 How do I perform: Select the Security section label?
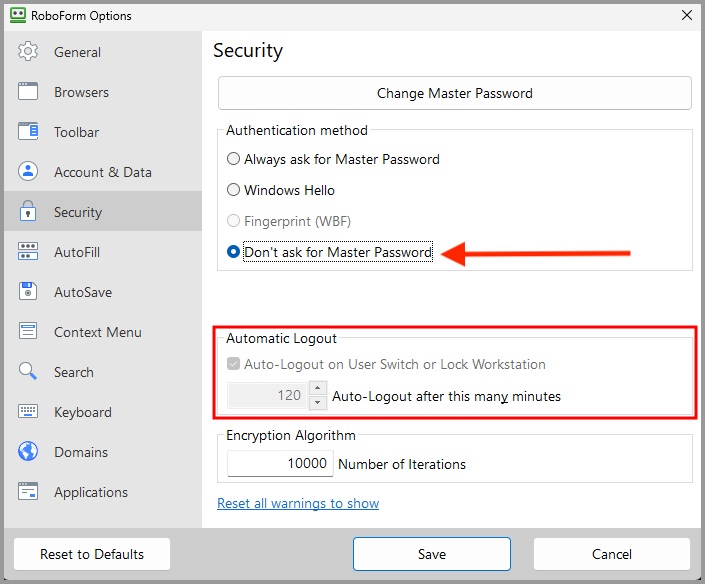tap(78, 212)
